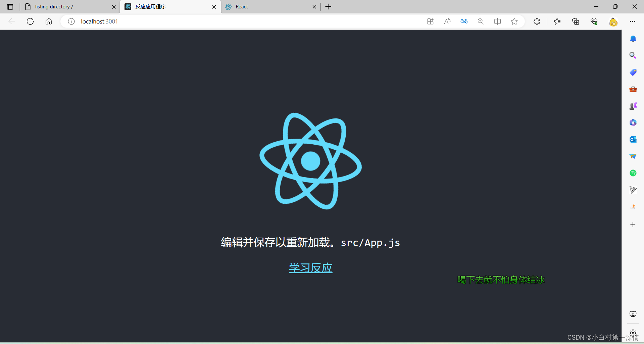This screenshot has width=644, height=344.
Task: Open Browser essentials heart icon
Action: (x=594, y=21)
